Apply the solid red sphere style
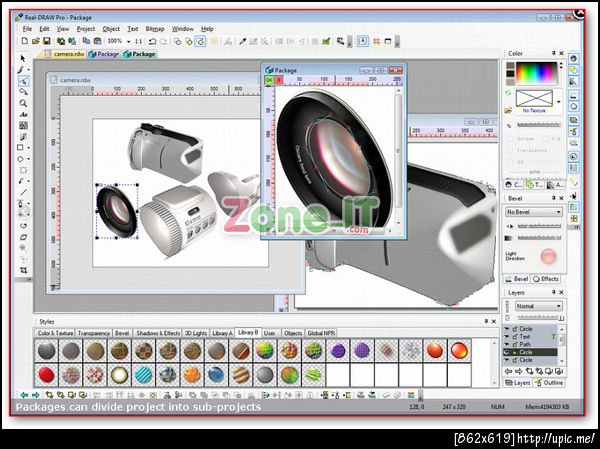 [x=46, y=376]
